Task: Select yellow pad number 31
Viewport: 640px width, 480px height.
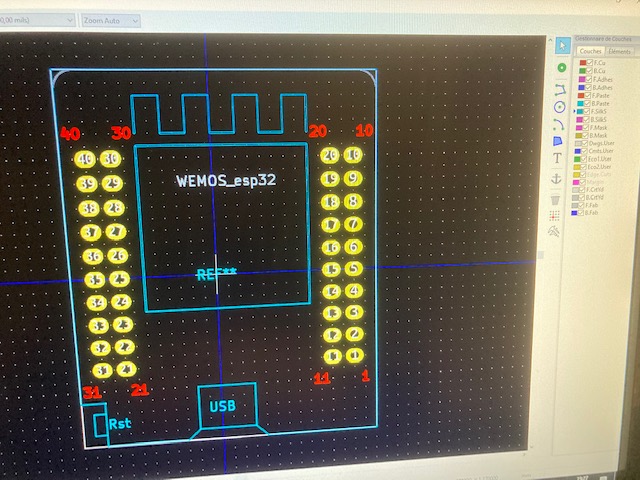Action: pyautogui.click(x=102, y=371)
